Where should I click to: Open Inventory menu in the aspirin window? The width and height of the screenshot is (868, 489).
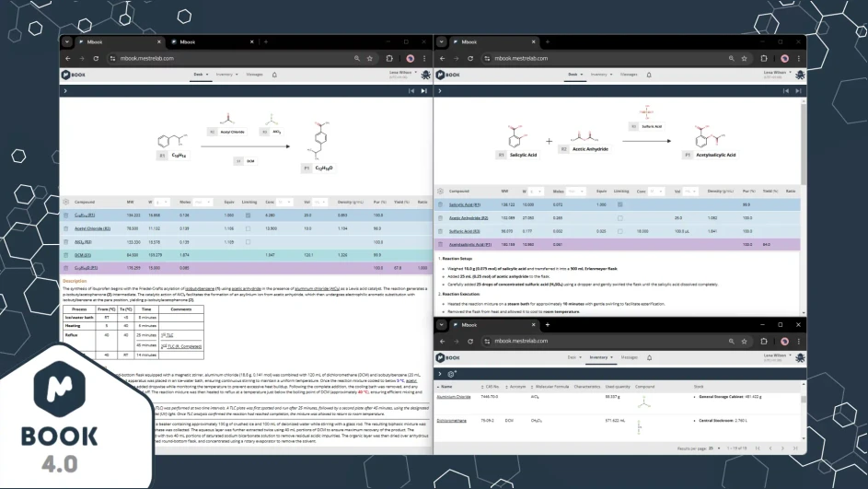601,75
